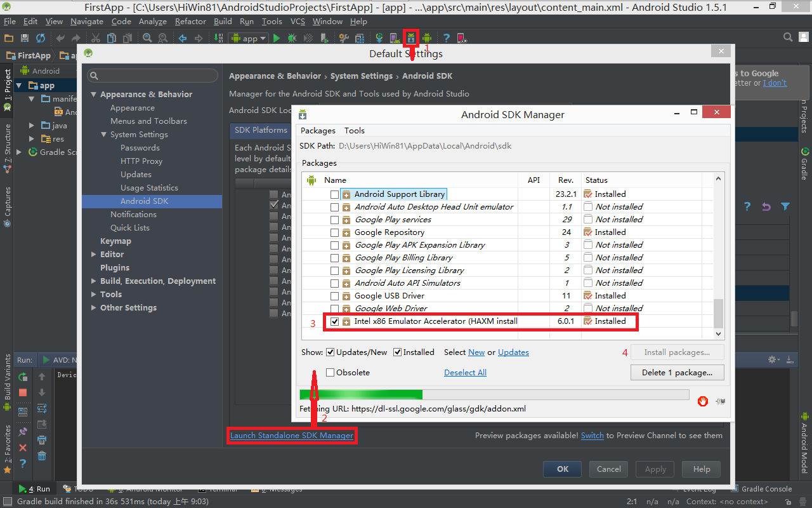
Task: Open the Refactor menu in Android Studio
Action: pyautogui.click(x=190, y=21)
